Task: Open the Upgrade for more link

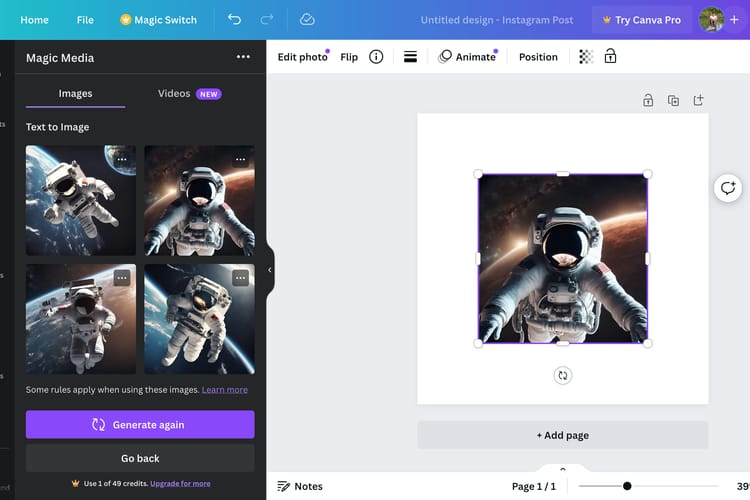Action: tap(180, 484)
